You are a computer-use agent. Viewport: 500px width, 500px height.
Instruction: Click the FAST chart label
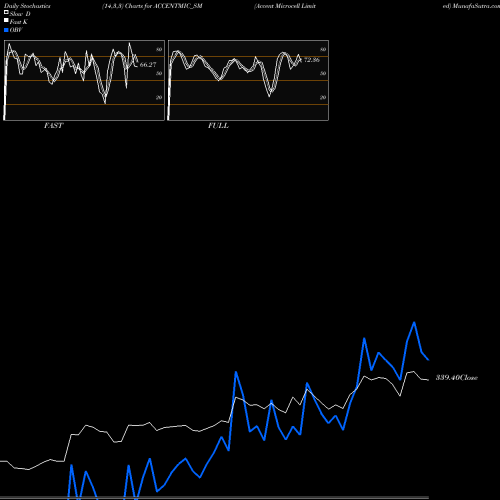53,126
